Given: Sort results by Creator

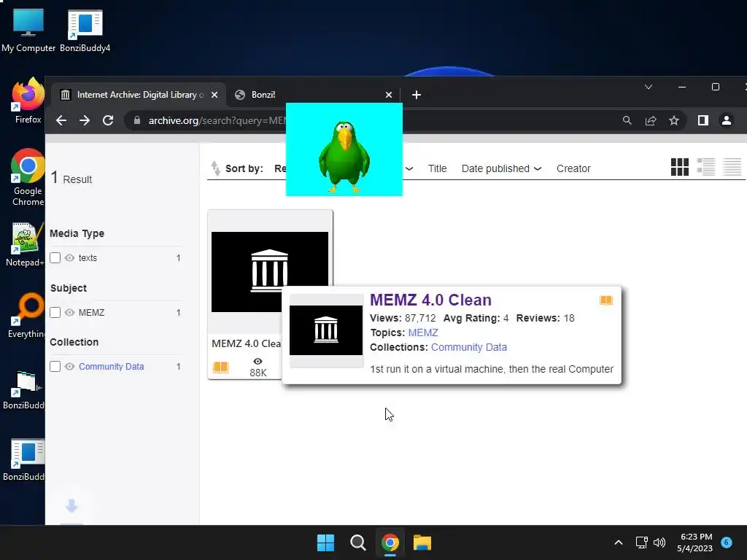Looking at the screenshot, I should [x=573, y=168].
